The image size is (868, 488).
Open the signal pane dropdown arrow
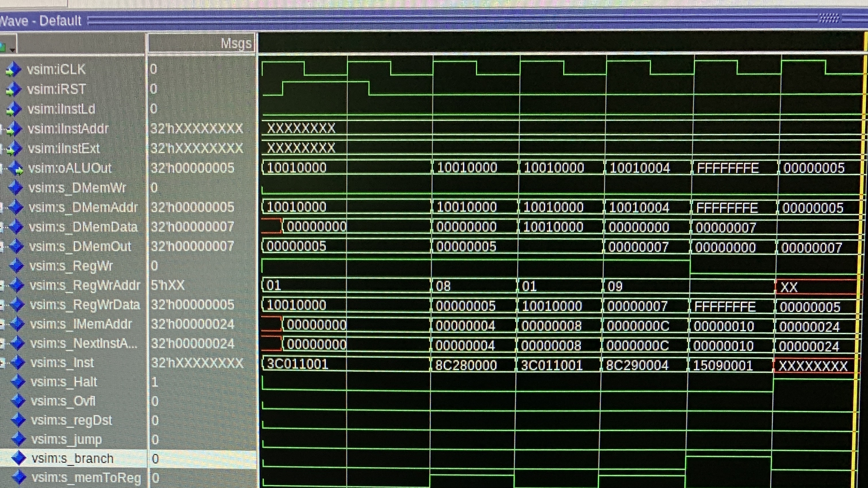(x=12, y=50)
